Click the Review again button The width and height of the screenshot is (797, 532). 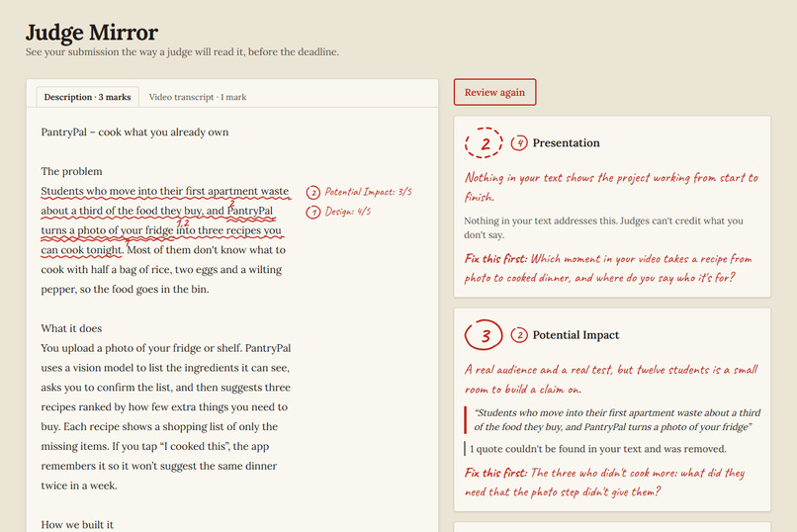click(494, 92)
